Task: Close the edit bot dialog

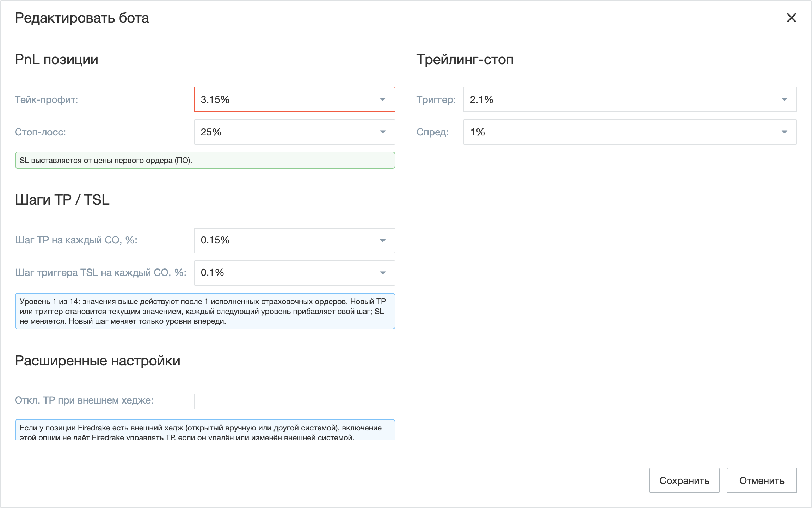Action: click(792, 18)
